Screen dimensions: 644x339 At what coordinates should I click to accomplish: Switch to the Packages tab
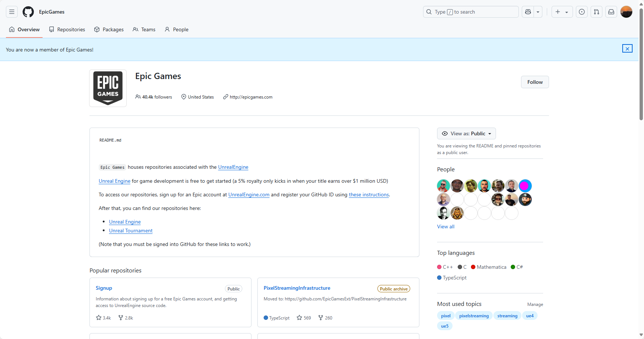click(x=109, y=29)
